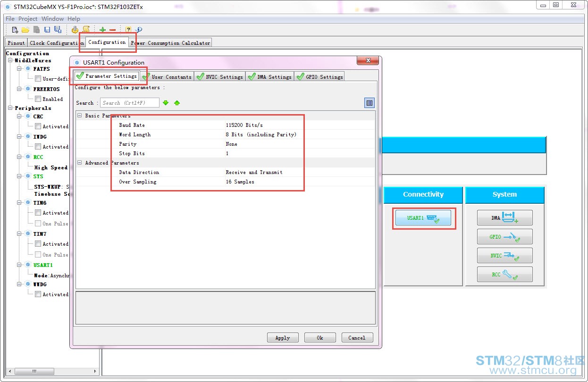Switch to Power Consumption Calculator tab
588x382 pixels.
click(x=170, y=43)
